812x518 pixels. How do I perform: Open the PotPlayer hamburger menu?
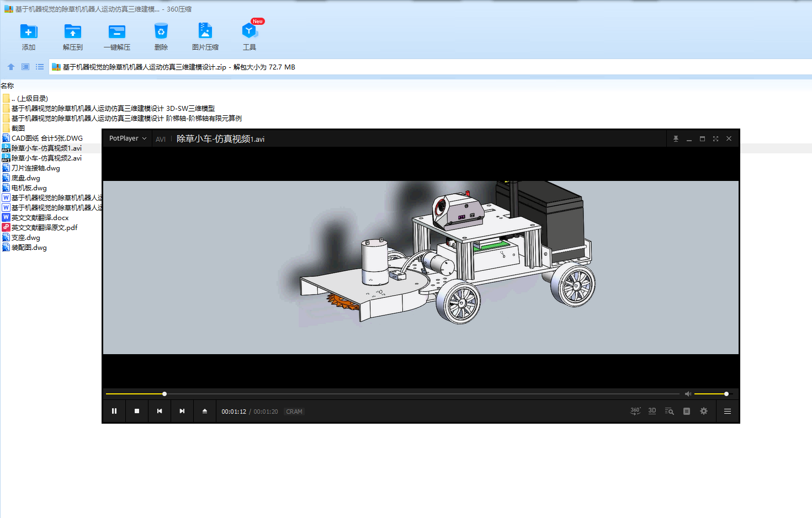728,411
